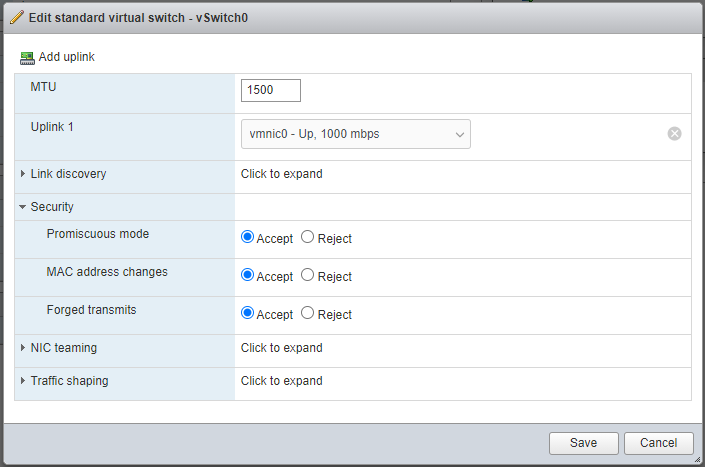Viewport: 705px width, 467px height.
Task: Click the Add uplink network card icon
Action: (x=27, y=57)
